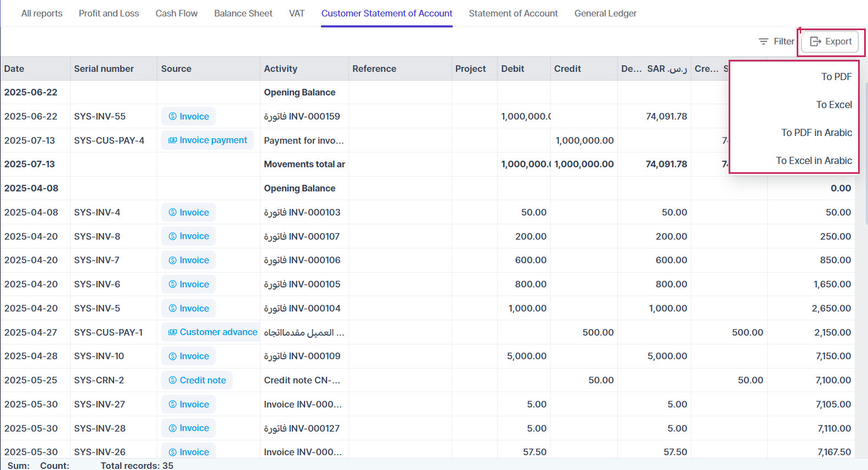
Task: Open the VAT report tab
Action: point(297,13)
